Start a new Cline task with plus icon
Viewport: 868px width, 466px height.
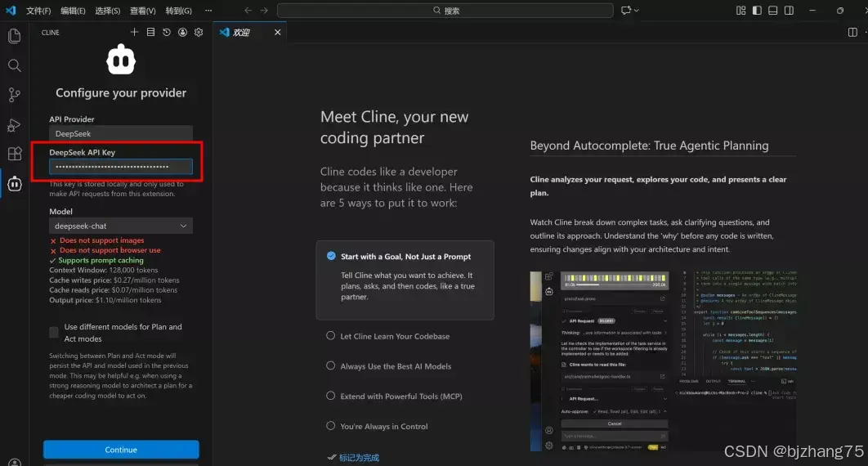pyautogui.click(x=134, y=32)
